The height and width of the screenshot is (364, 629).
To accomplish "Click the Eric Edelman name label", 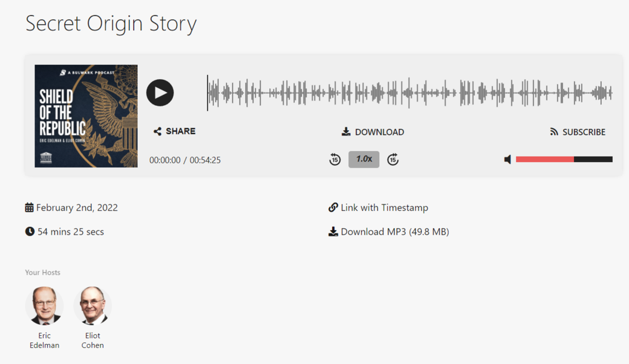I will (x=44, y=340).
